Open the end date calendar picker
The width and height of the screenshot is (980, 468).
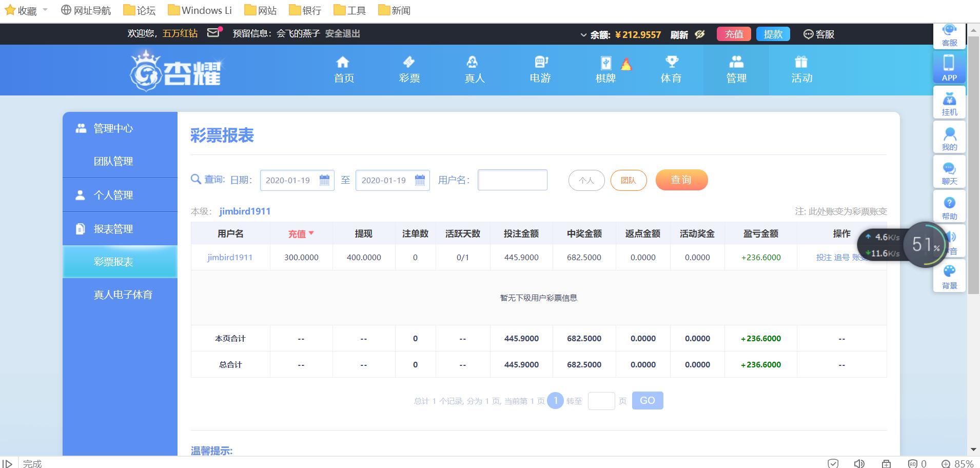click(x=420, y=180)
